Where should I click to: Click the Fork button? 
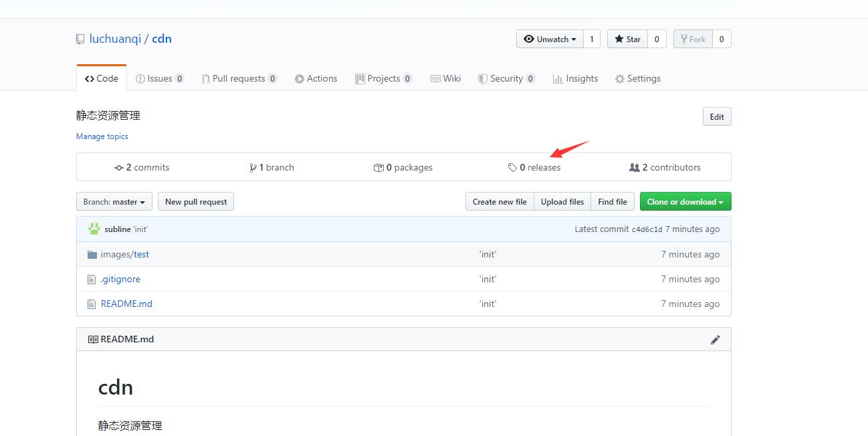point(693,39)
